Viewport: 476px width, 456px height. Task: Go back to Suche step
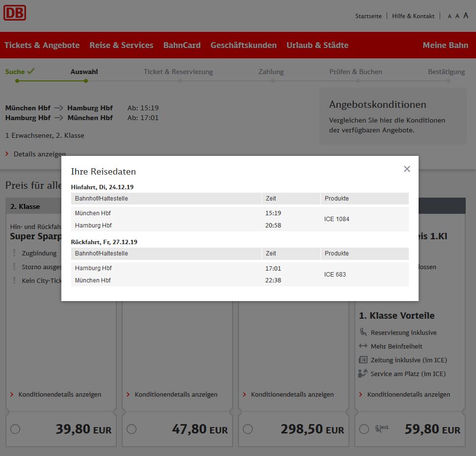pos(15,72)
